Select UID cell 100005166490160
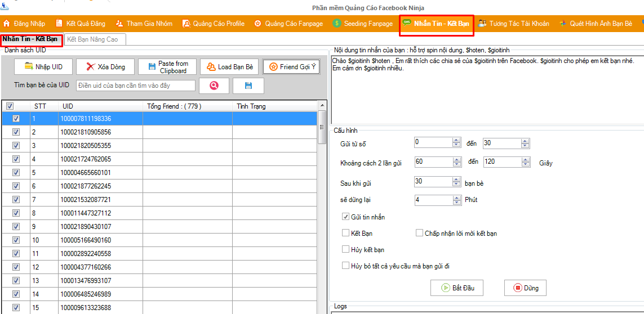This screenshot has width=644, height=314. pyautogui.click(x=101, y=240)
